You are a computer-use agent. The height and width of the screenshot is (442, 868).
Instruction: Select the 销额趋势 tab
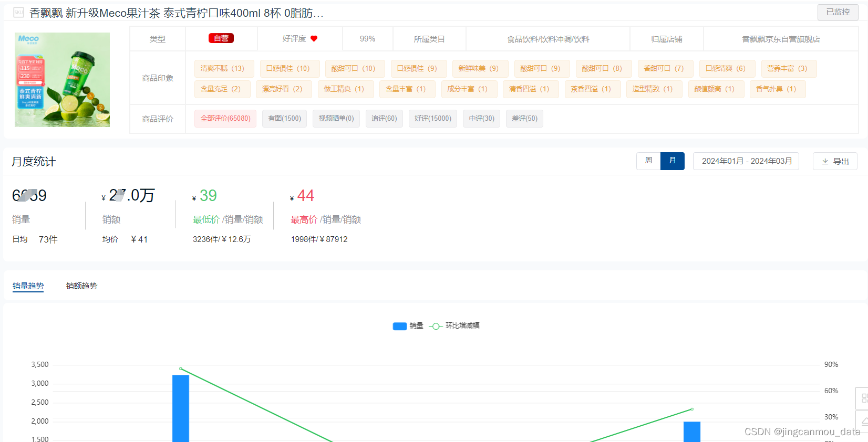[81, 286]
